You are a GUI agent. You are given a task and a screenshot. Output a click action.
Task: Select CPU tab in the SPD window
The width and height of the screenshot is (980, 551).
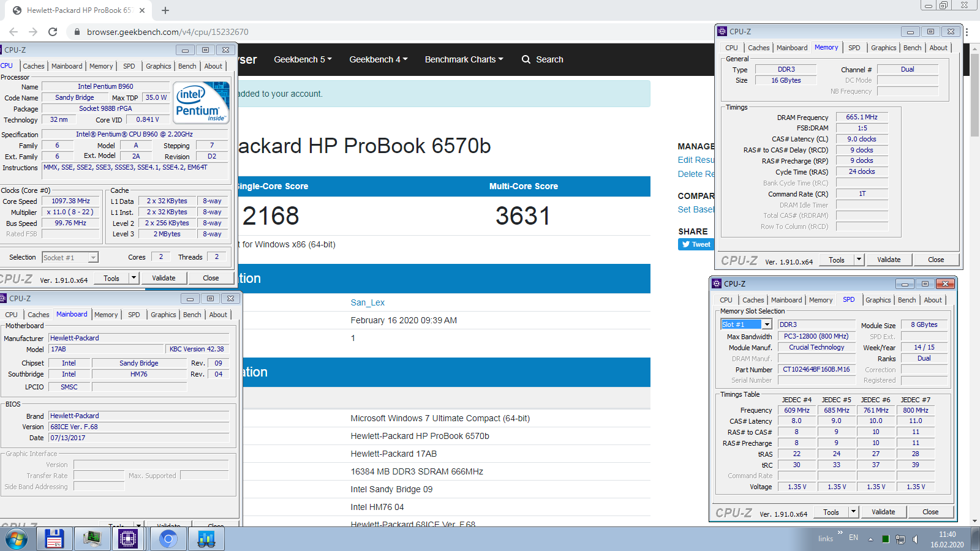(x=726, y=300)
